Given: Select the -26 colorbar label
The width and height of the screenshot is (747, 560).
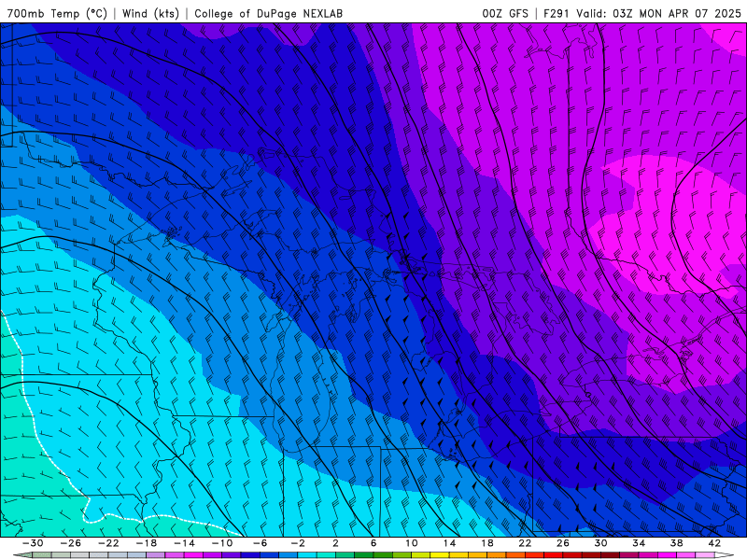Looking at the screenshot, I should pyautogui.click(x=71, y=543).
